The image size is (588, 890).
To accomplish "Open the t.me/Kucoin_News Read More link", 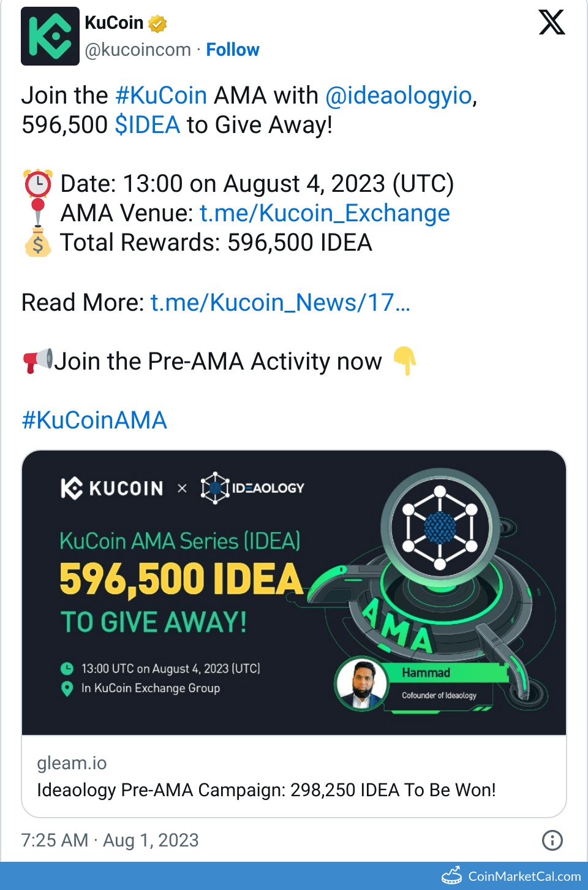I will click(x=281, y=303).
